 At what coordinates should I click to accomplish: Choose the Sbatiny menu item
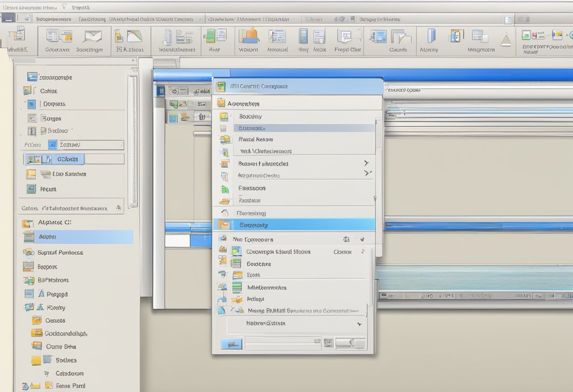251,116
